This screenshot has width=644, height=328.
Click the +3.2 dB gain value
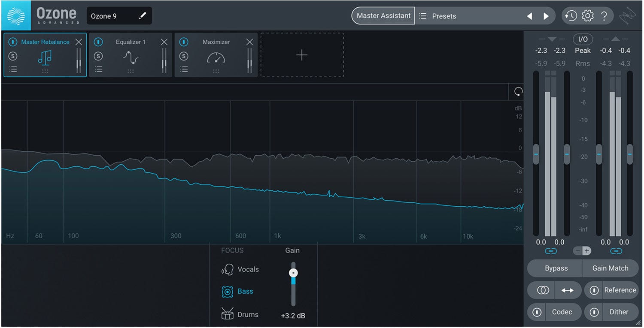coord(293,316)
